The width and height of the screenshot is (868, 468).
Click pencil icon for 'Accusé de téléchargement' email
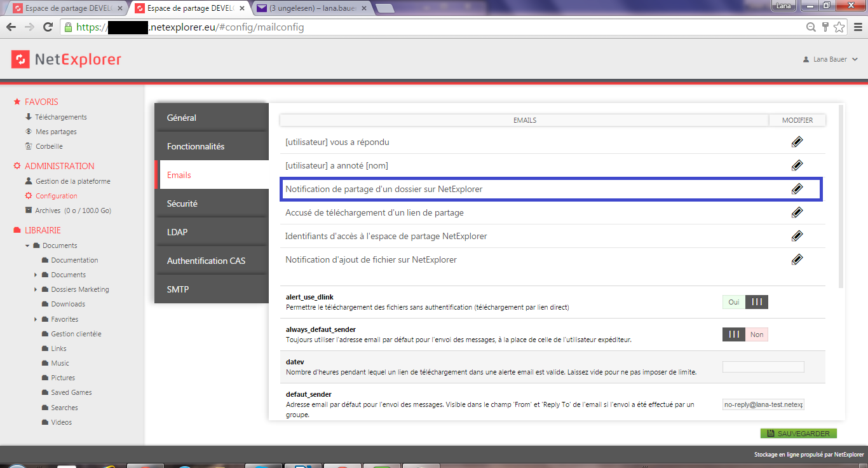pyautogui.click(x=797, y=212)
